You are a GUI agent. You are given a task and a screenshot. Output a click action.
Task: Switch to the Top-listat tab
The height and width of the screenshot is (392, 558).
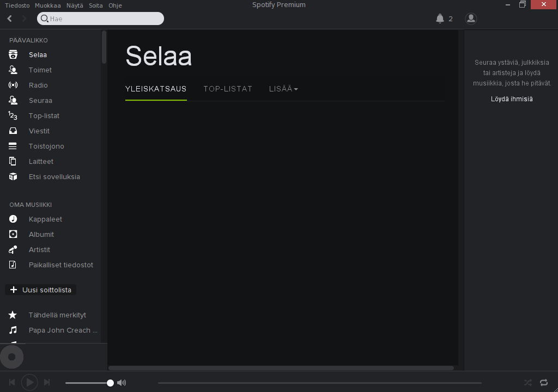click(x=228, y=89)
